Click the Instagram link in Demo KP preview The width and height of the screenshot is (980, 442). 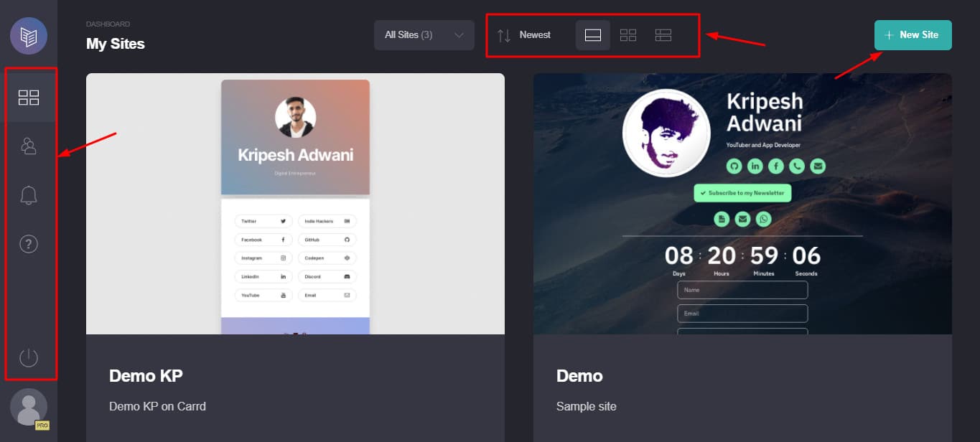click(x=263, y=258)
